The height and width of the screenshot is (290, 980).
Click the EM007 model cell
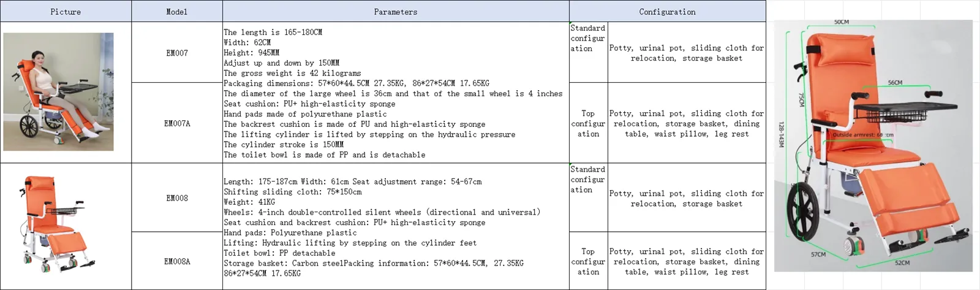pyautogui.click(x=177, y=53)
